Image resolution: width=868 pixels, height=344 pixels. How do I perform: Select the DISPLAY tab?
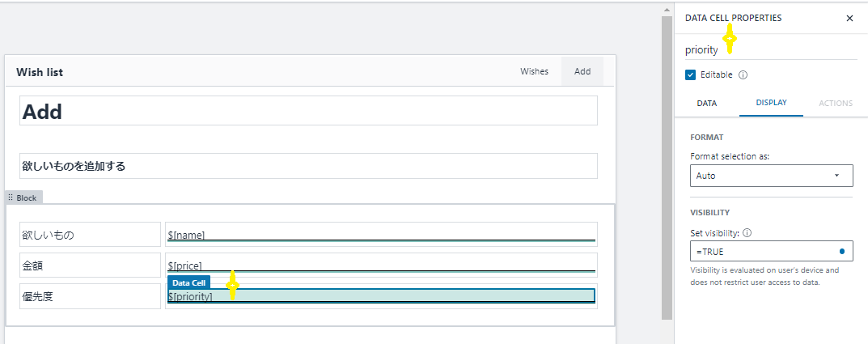click(x=771, y=104)
